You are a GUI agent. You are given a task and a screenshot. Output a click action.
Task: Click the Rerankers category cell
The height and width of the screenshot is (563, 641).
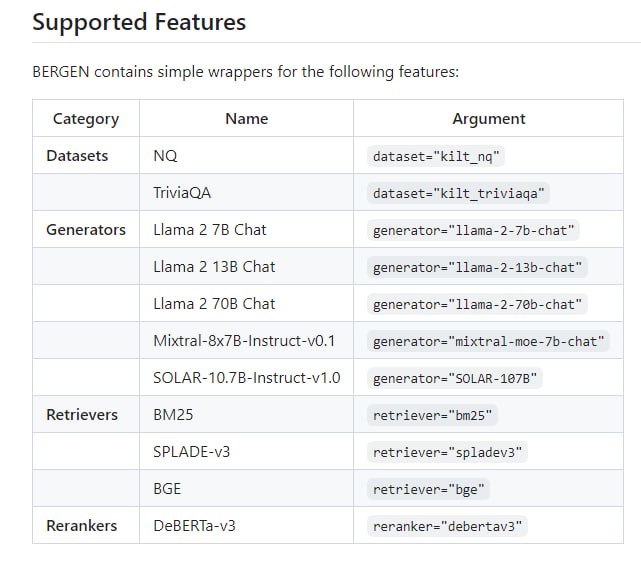tap(81, 525)
